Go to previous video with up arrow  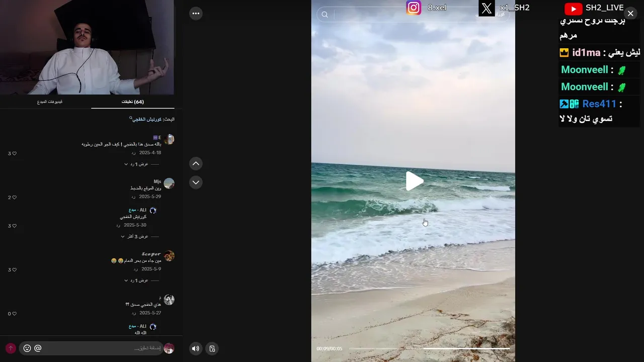click(196, 163)
